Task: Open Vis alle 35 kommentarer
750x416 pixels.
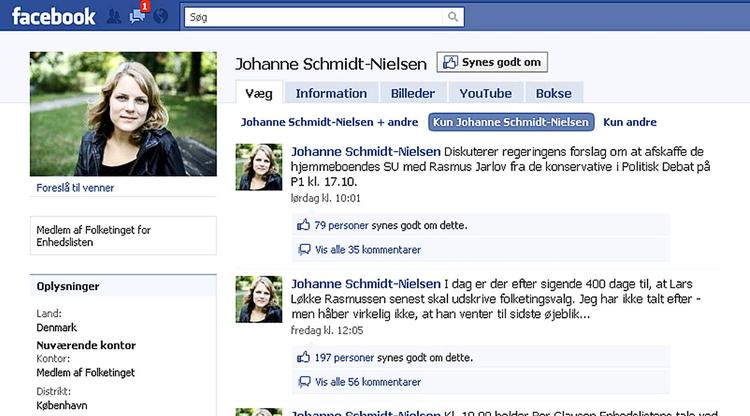Action: point(368,250)
